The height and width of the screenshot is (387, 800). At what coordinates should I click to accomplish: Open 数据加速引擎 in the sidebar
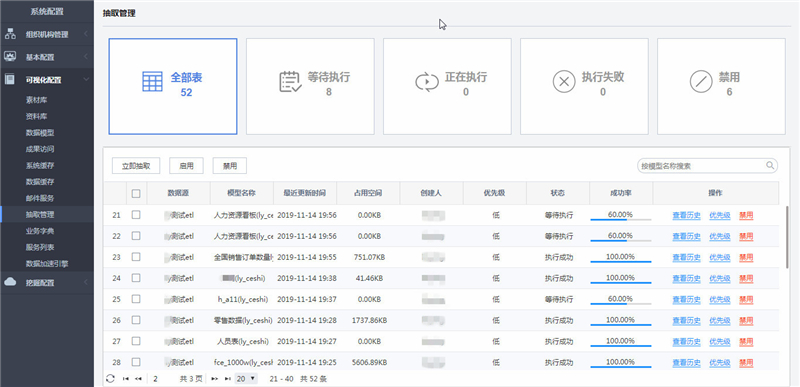coord(47,264)
